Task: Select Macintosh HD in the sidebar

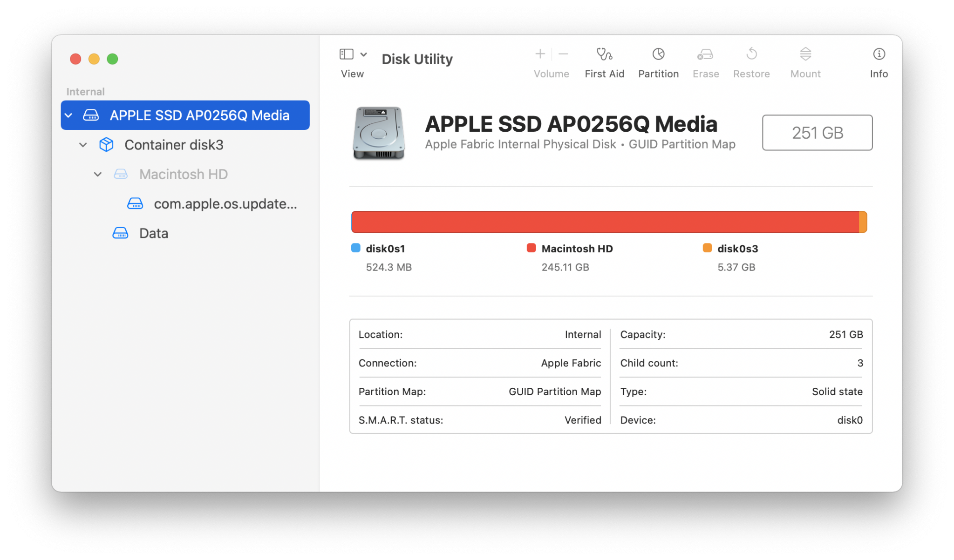Action: [183, 174]
